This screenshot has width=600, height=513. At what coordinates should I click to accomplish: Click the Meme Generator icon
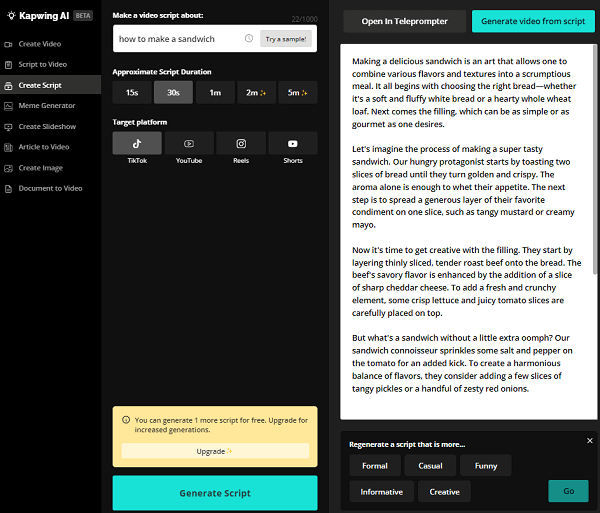[x=8, y=106]
